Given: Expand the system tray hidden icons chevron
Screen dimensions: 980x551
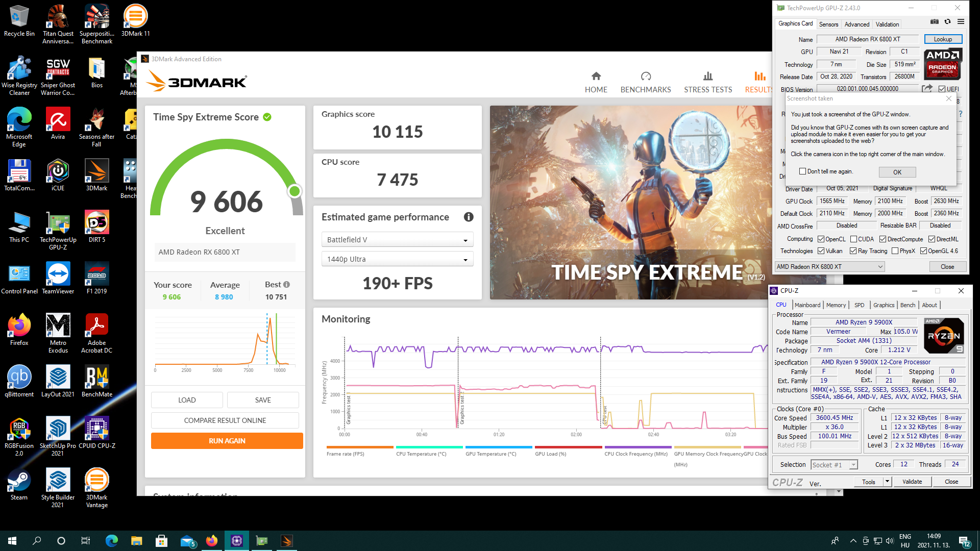Looking at the screenshot, I should (x=853, y=540).
